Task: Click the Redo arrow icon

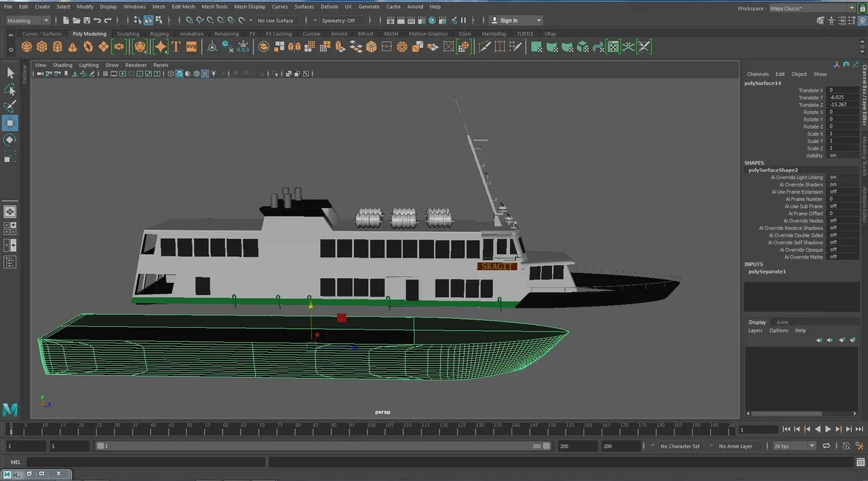Action: tap(108, 20)
